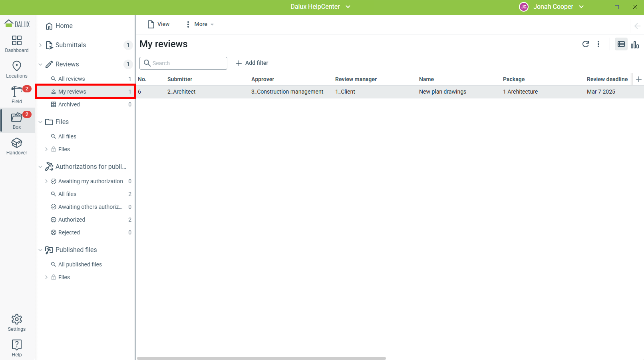Click the Add filter button

tap(252, 63)
